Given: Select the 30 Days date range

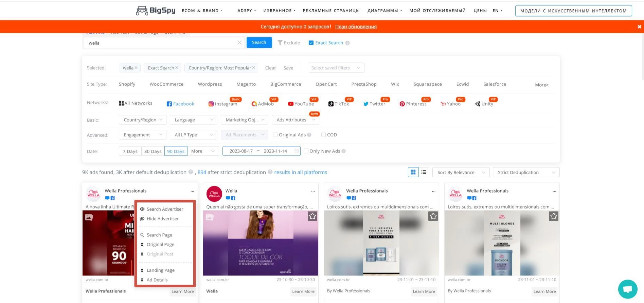Looking at the screenshot, I should tap(153, 151).
